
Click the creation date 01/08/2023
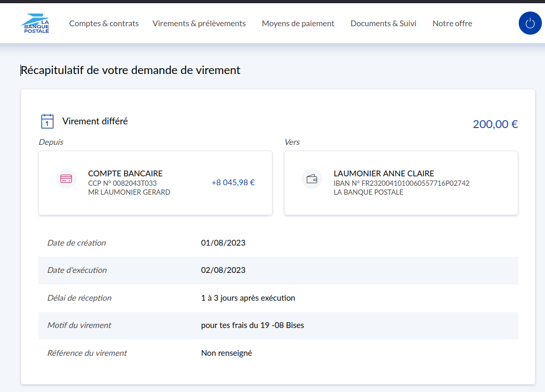tap(223, 243)
